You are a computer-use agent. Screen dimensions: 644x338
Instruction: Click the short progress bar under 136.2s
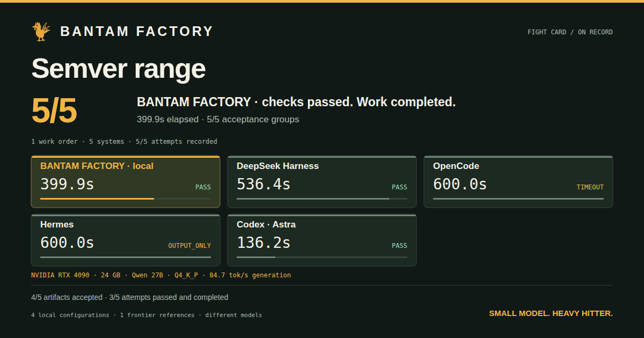point(256,257)
